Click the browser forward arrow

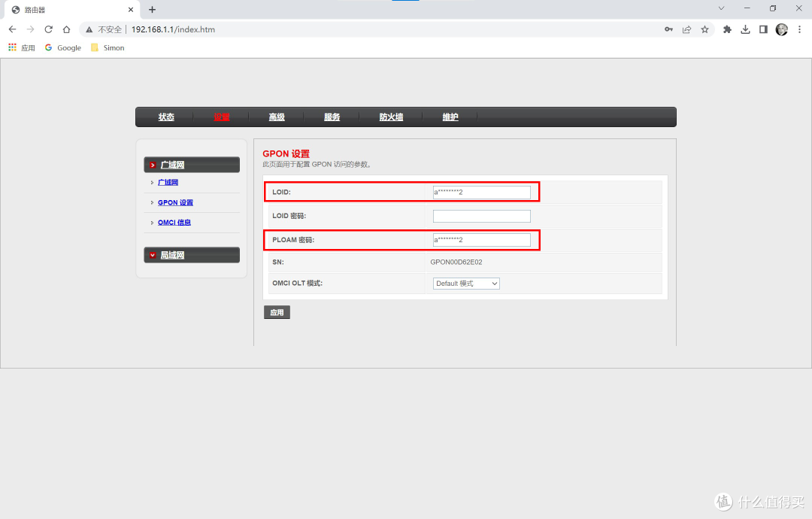31,29
